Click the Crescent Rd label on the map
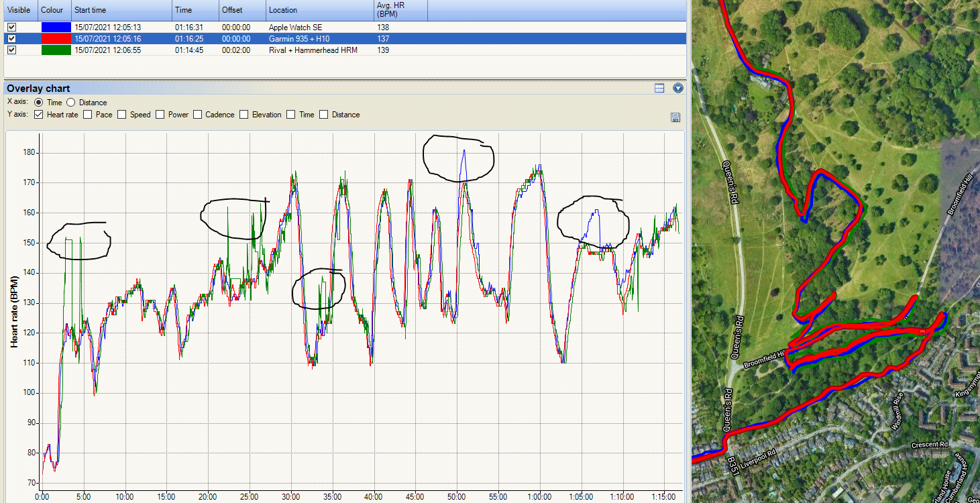The image size is (980, 503). point(930,445)
